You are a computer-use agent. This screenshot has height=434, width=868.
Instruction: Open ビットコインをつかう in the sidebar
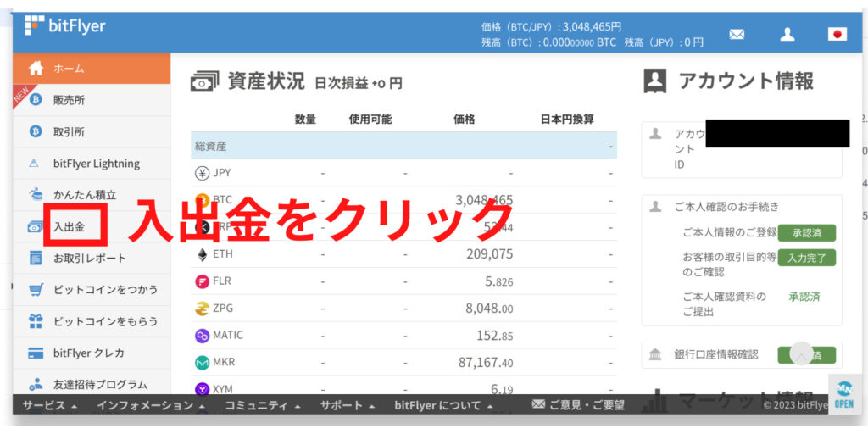point(92,290)
